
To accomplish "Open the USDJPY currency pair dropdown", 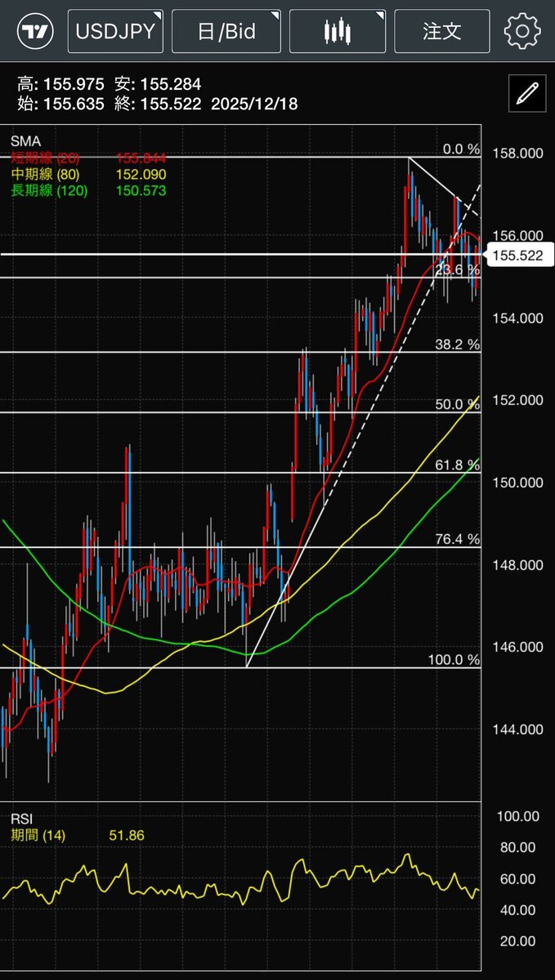I will click(x=115, y=32).
